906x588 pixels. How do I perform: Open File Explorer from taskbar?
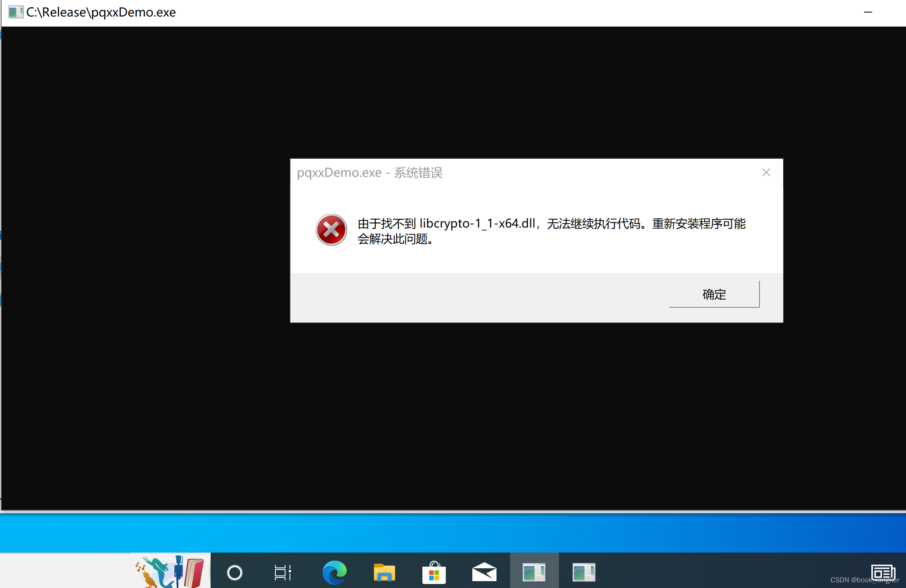point(384,572)
